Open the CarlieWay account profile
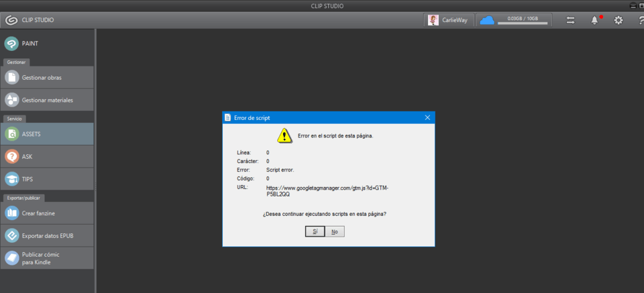Viewport: 644px width, 293px height. point(449,20)
